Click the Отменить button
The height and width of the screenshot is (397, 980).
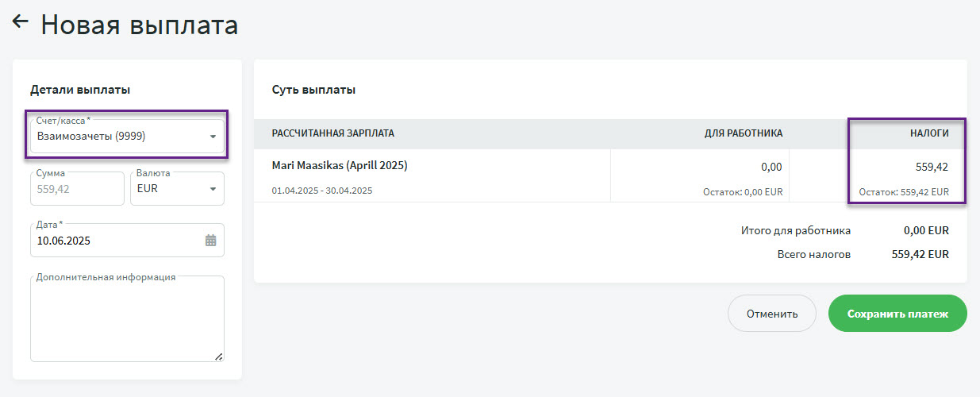[x=772, y=314]
